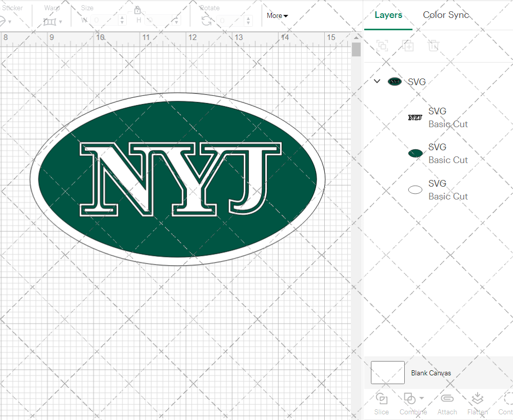
Task: Click the Group layers icon
Action: tap(382, 46)
